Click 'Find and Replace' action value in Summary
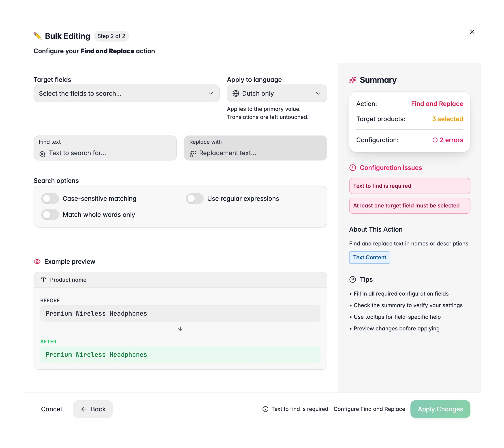This screenshot has width=504, height=448. pyautogui.click(x=437, y=104)
